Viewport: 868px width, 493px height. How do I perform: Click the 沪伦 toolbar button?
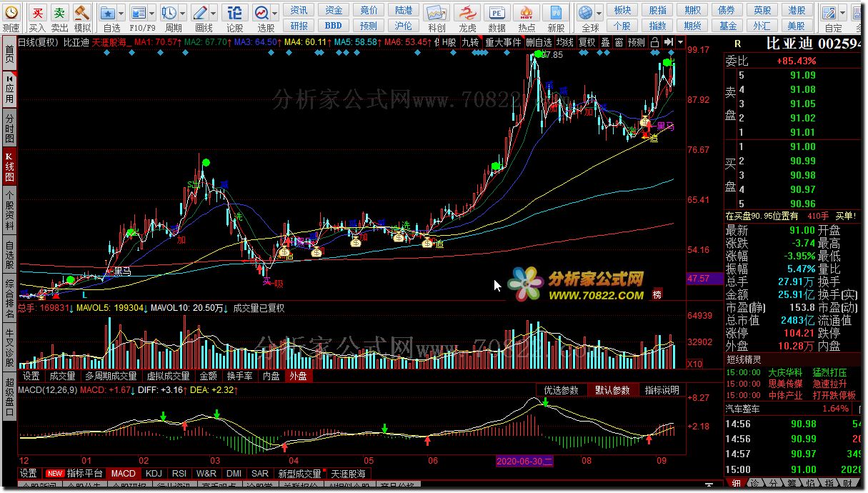[404, 26]
